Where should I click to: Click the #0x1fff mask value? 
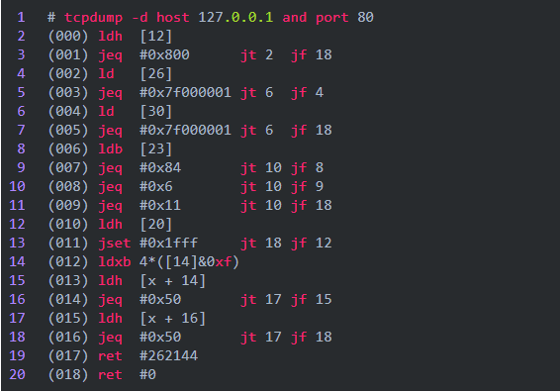tap(168, 243)
